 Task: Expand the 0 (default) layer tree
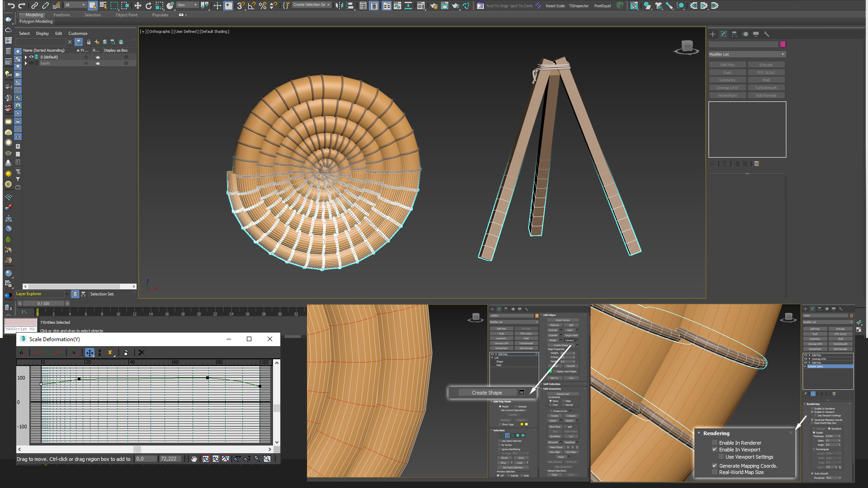pyautogui.click(x=26, y=57)
